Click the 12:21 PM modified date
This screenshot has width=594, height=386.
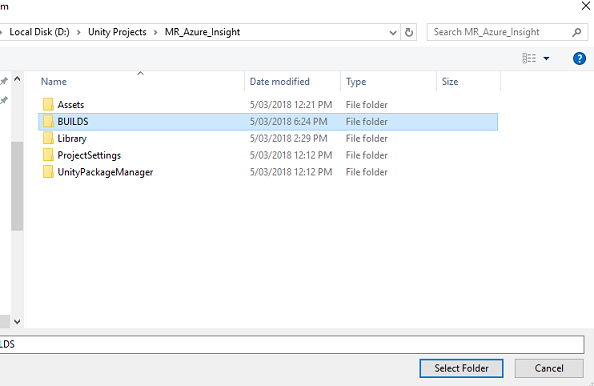tap(291, 105)
